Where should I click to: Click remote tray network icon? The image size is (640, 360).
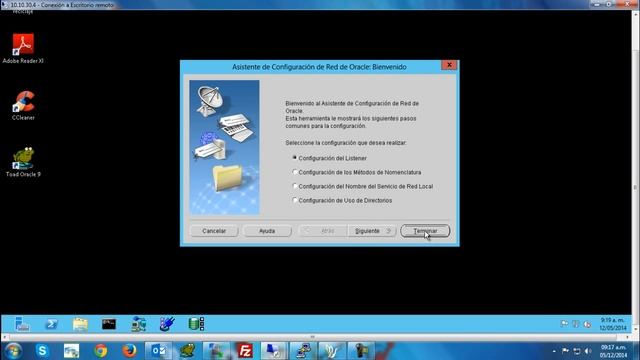click(576, 324)
